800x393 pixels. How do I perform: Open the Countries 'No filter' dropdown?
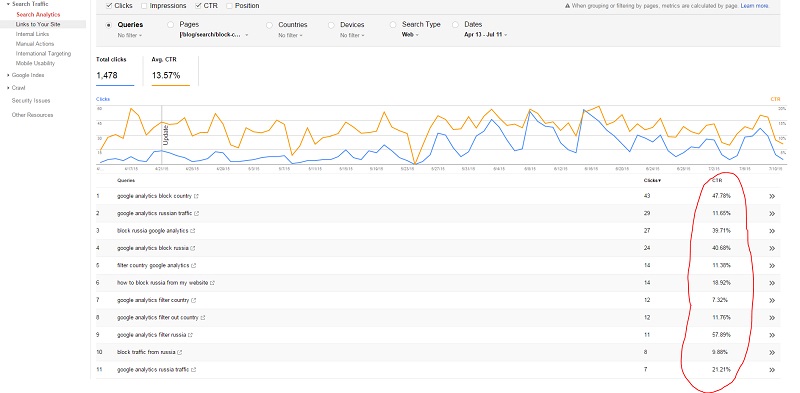tap(290, 35)
